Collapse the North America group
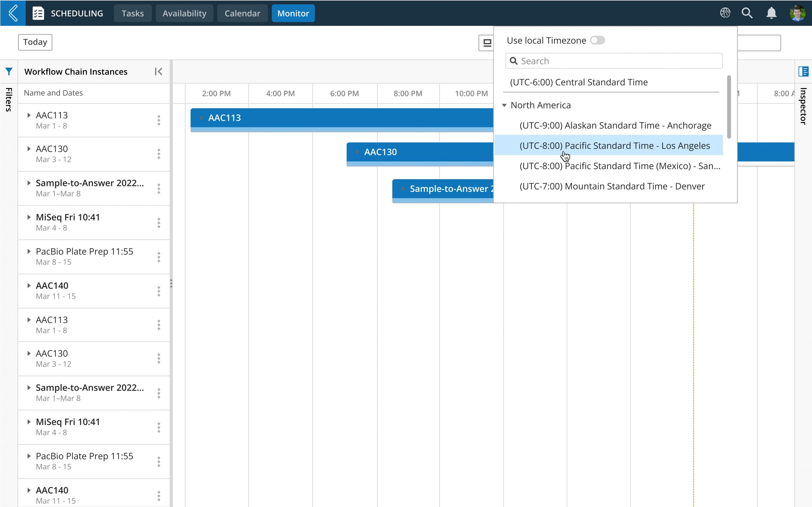The height and width of the screenshot is (507, 812). [x=504, y=105]
